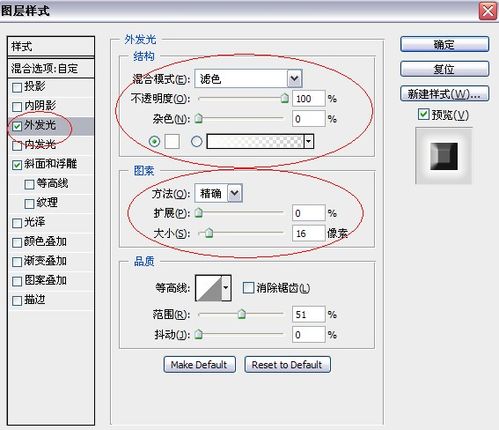Open the 混合模式 blend mode dropdown
This screenshot has height=430, width=499.
tap(294, 79)
